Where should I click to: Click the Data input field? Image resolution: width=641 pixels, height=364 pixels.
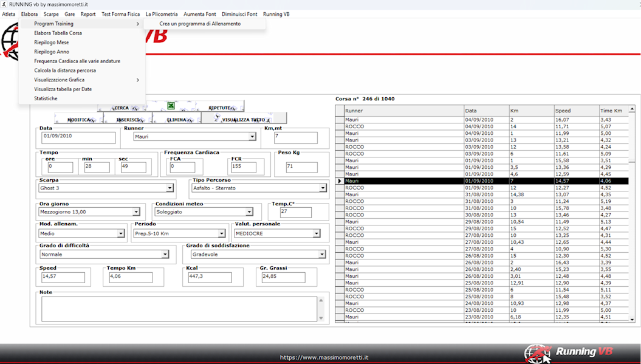(x=78, y=137)
